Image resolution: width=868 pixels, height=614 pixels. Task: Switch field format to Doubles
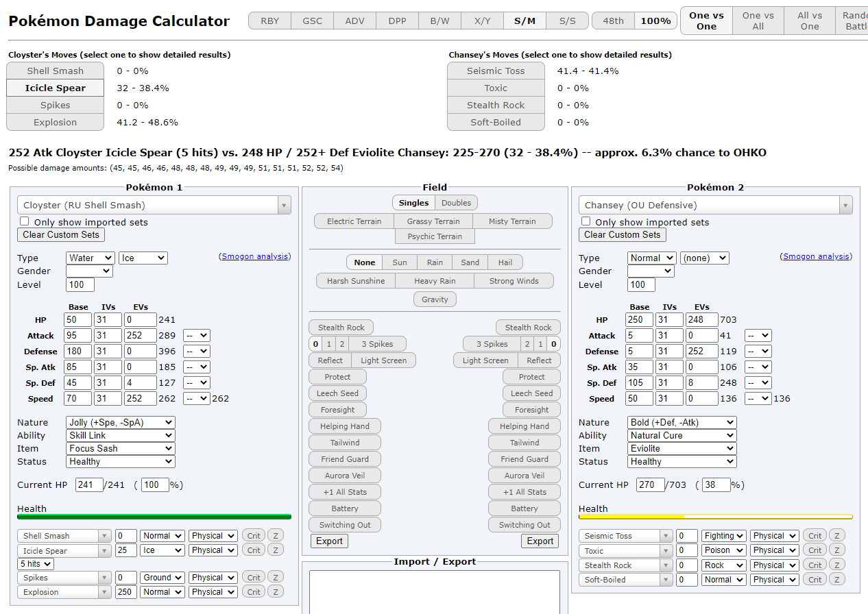[x=456, y=203]
